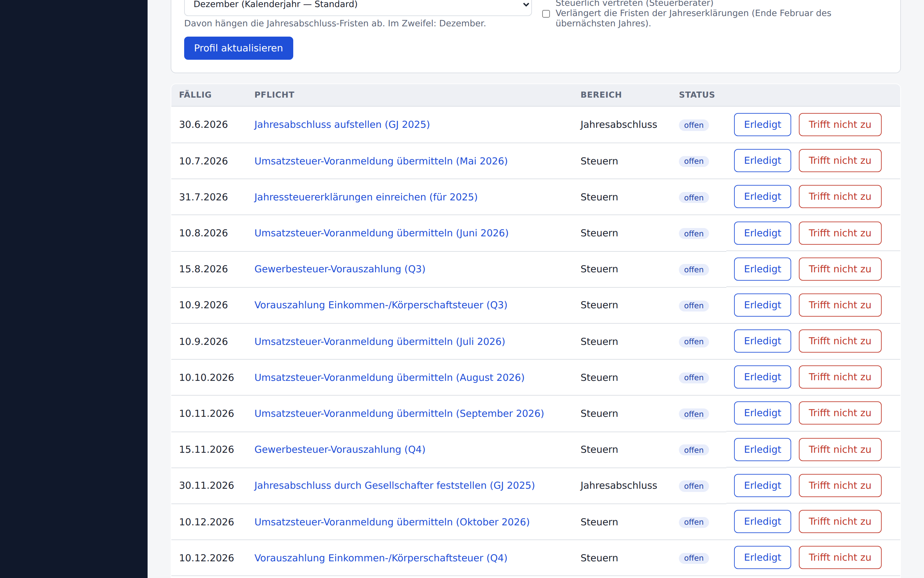
Task: Click Trifft nicht zu for Umsatzsteuer-Voranmeldung Juli 2026
Action: point(840,341)
